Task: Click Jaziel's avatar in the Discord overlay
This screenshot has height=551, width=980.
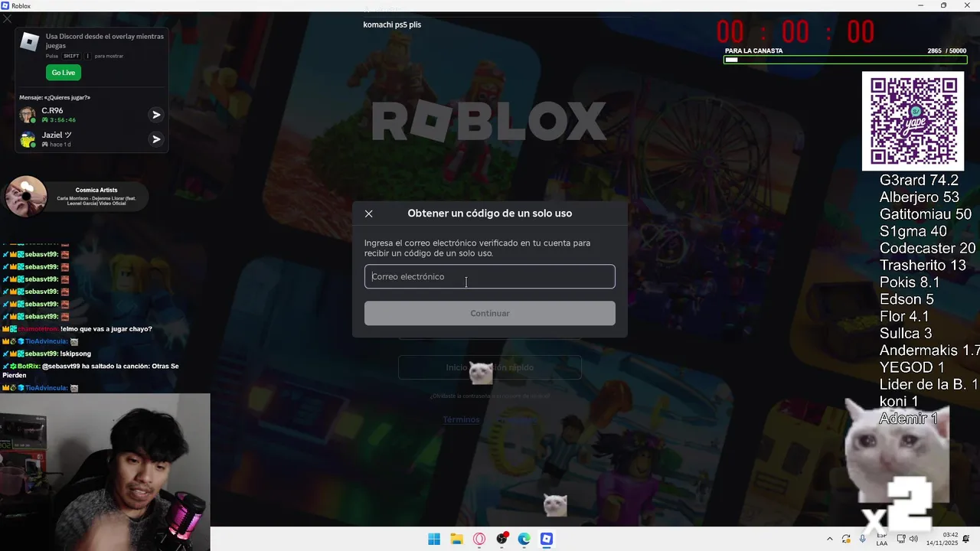Action: [28, 139]
